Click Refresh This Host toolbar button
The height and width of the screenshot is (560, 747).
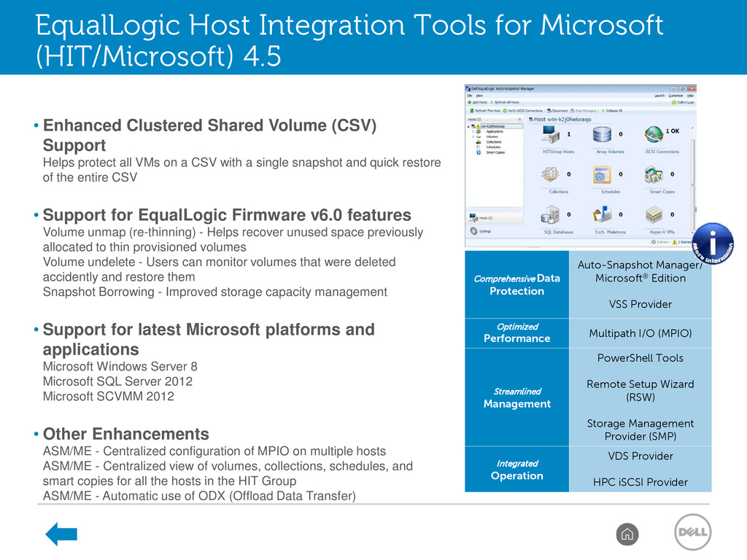(x=485, y=111)
